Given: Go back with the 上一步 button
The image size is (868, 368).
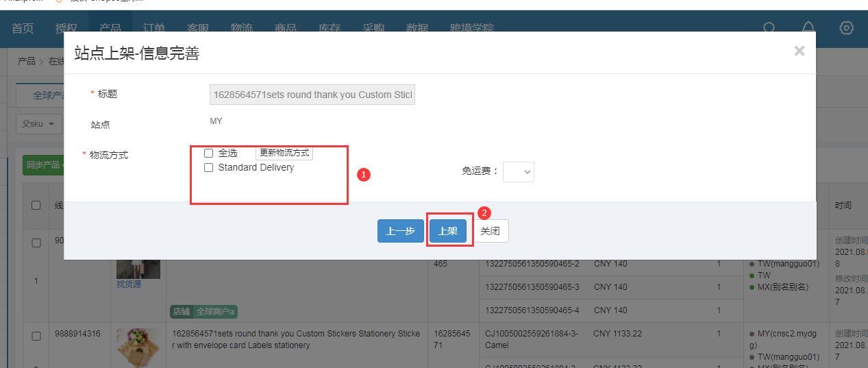Looking at the screenshot, I should 401,231.
